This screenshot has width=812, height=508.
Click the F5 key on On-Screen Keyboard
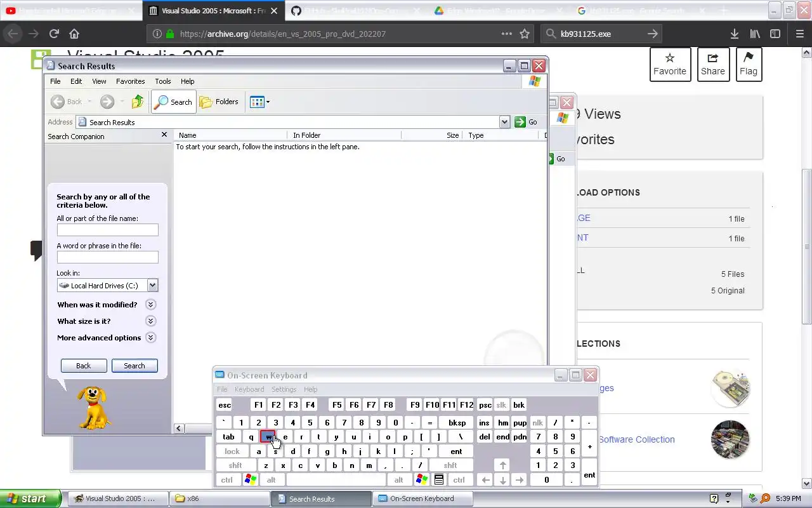coord(337,405)
